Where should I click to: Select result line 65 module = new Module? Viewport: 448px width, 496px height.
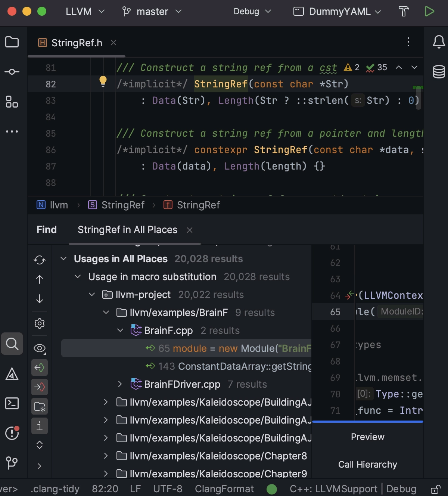(x=186, y=348)
